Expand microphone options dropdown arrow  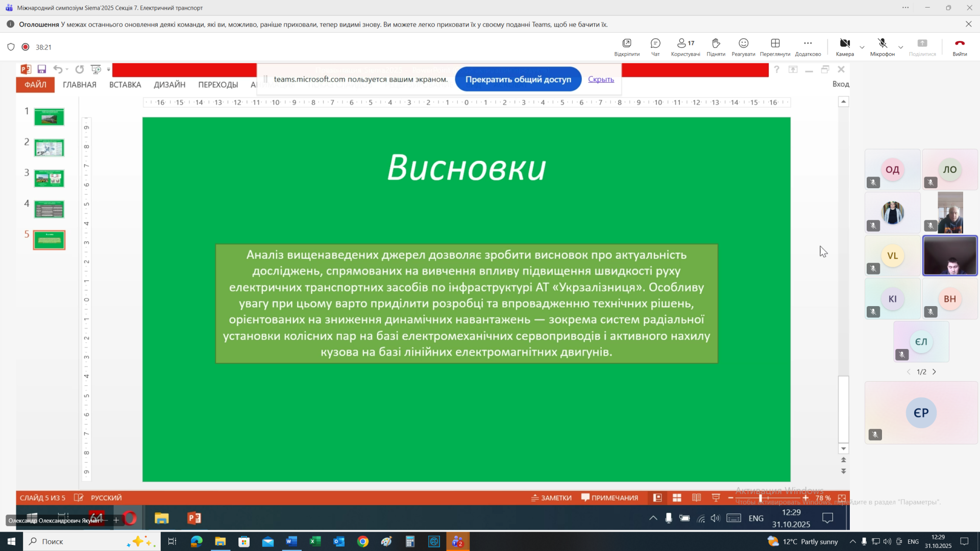click(901, 47)
